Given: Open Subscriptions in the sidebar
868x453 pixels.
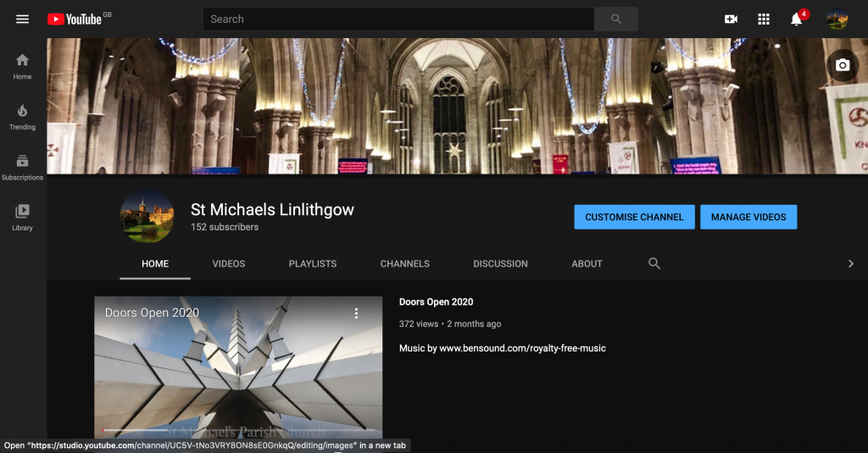Looking at the screenshot, I should click(x=22, y=167).
